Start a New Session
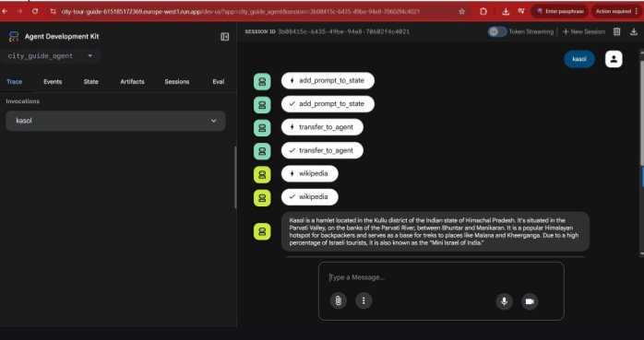Image resolution: width=644 pixels, height=340 pixels. click(x=584, y=31)
